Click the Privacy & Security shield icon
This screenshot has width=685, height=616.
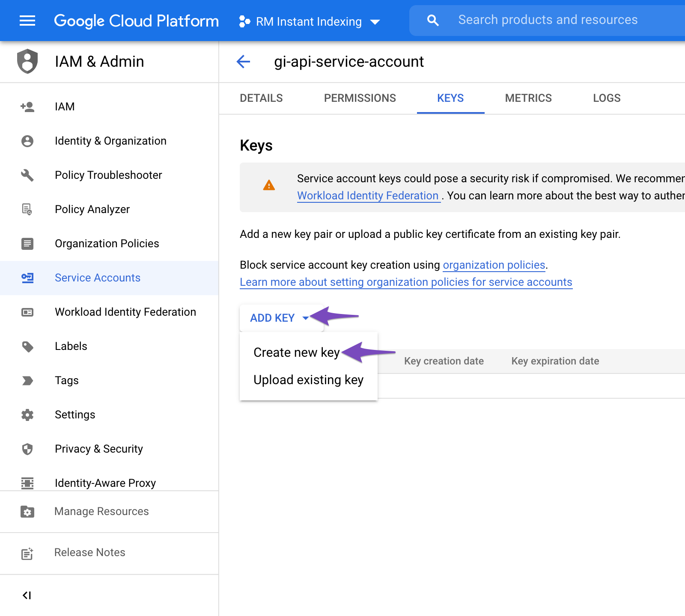pos(27,449)
